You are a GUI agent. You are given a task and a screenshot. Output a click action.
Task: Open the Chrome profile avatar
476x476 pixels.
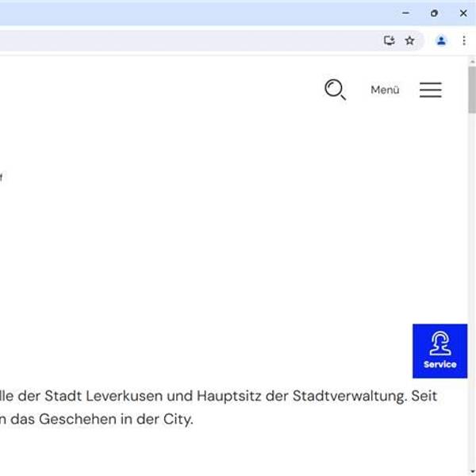(441, 40)
